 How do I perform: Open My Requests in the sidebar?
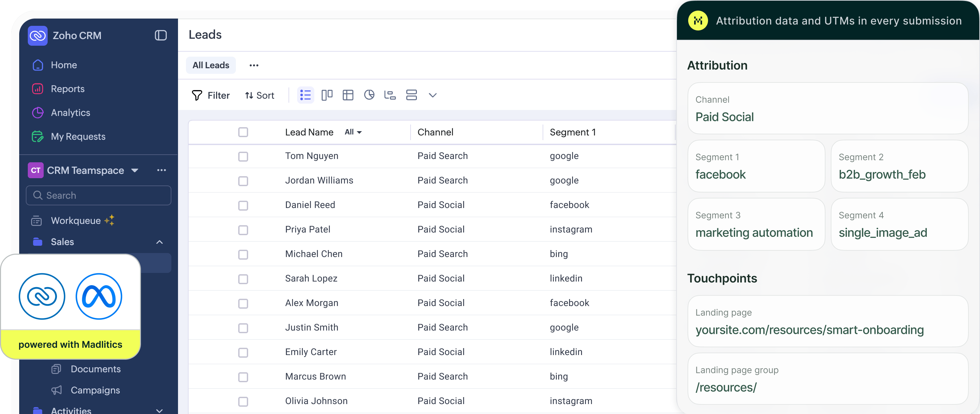coord(78,136)
